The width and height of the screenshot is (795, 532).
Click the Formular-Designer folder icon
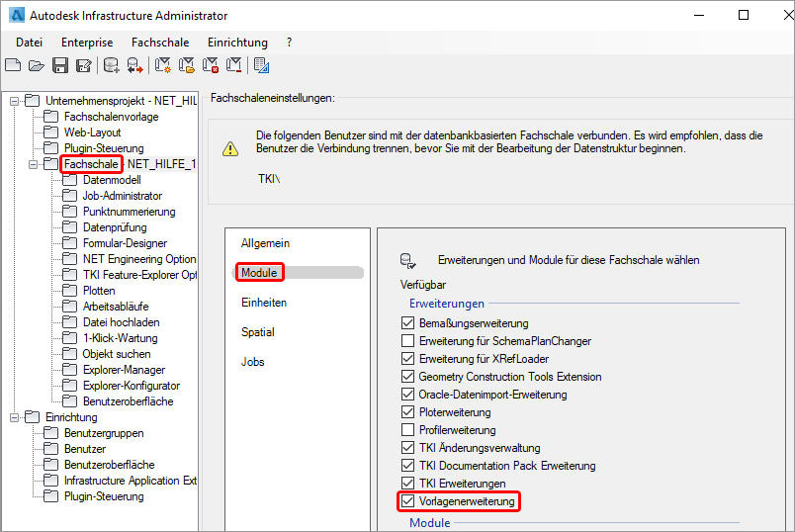[x=69, y=243]
